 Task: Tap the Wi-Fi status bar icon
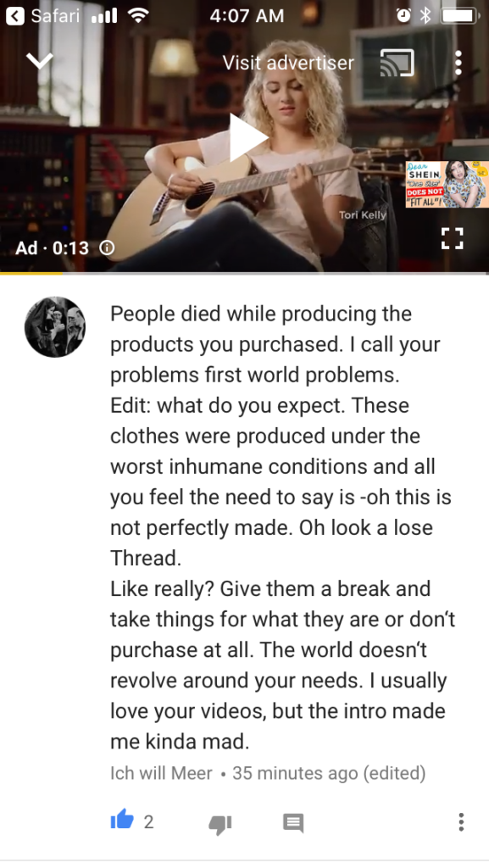pos(138,15)
